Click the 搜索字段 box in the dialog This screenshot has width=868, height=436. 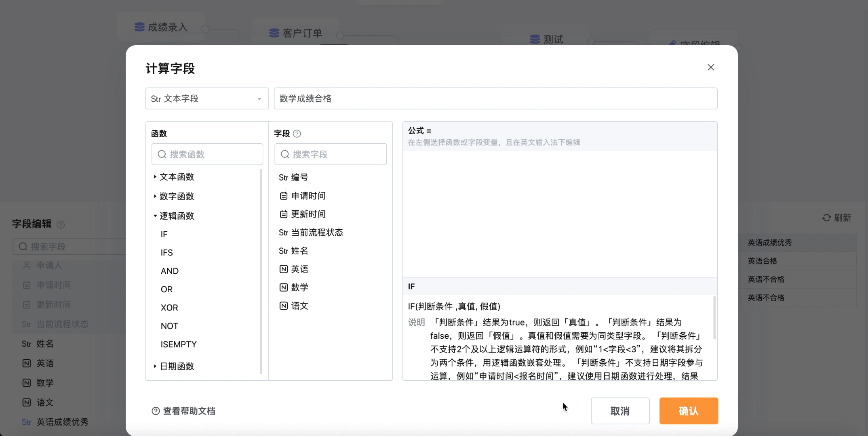point(331,154)
